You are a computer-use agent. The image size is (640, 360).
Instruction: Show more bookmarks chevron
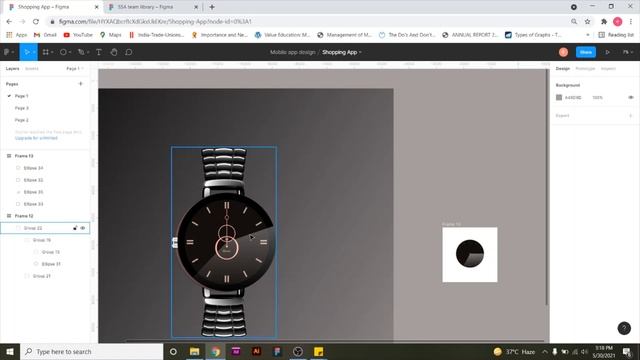click(588, 35)
